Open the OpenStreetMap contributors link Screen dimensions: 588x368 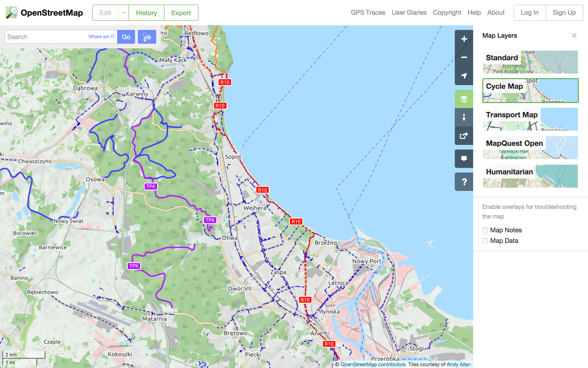(373, 364)
